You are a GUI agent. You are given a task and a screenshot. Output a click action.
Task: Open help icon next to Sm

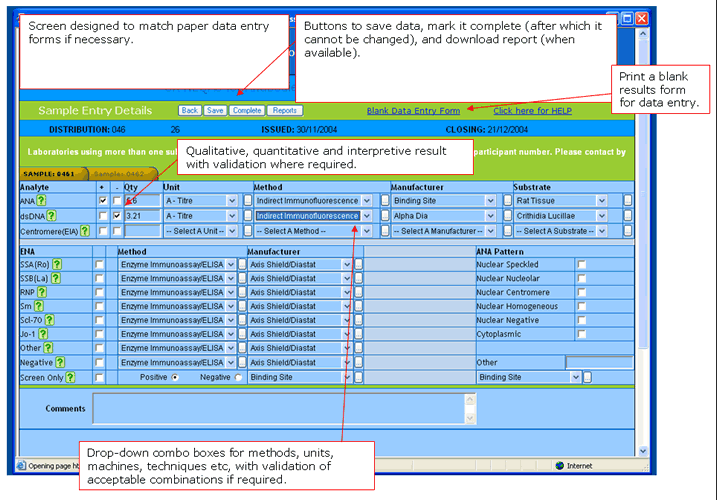[x=39, y=306]
